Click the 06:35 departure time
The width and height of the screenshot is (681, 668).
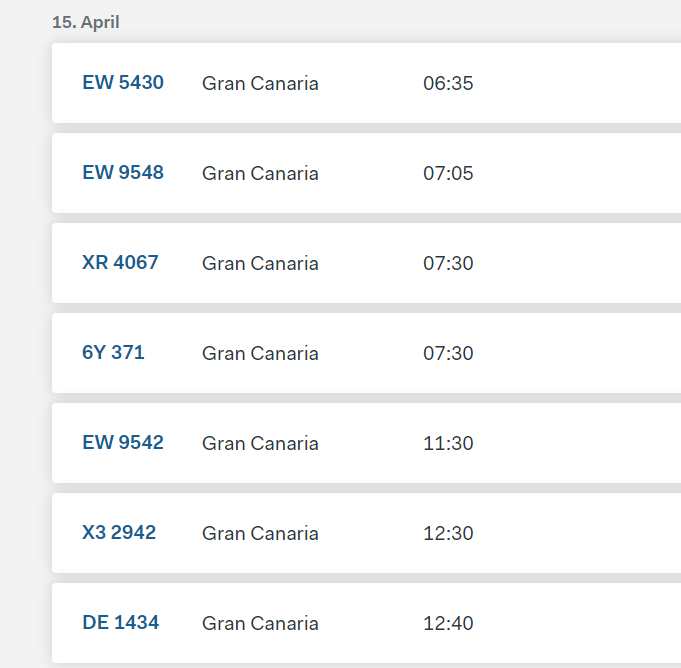448,83
